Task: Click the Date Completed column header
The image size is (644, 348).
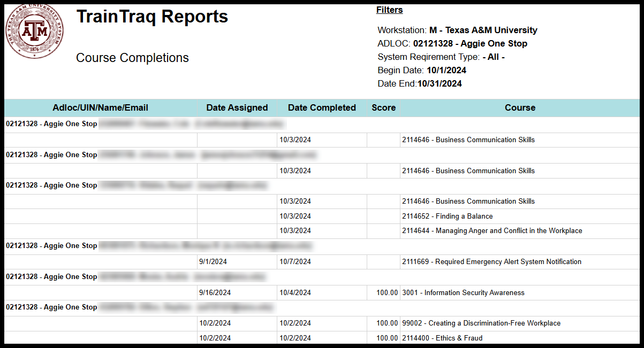Action: (x=322, y=108)
